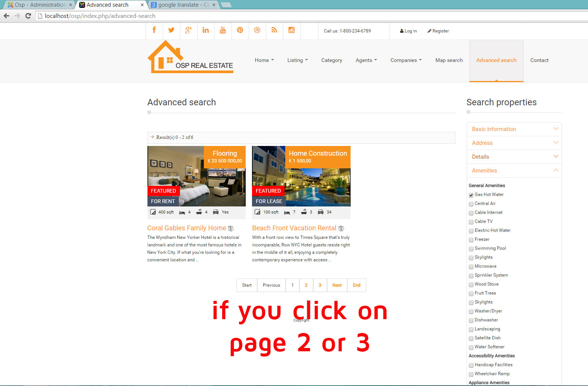Open the Pinterest icon link

(x=240, y=30)
